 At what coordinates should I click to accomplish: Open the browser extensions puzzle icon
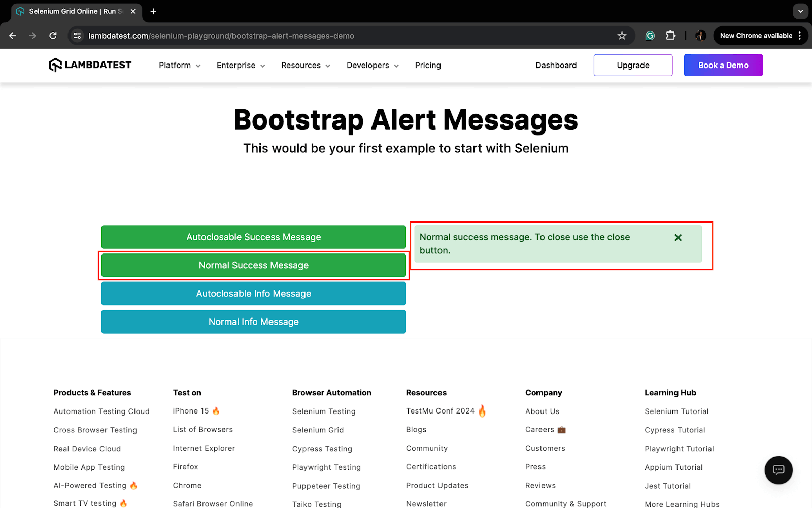(x=670, y=36)
